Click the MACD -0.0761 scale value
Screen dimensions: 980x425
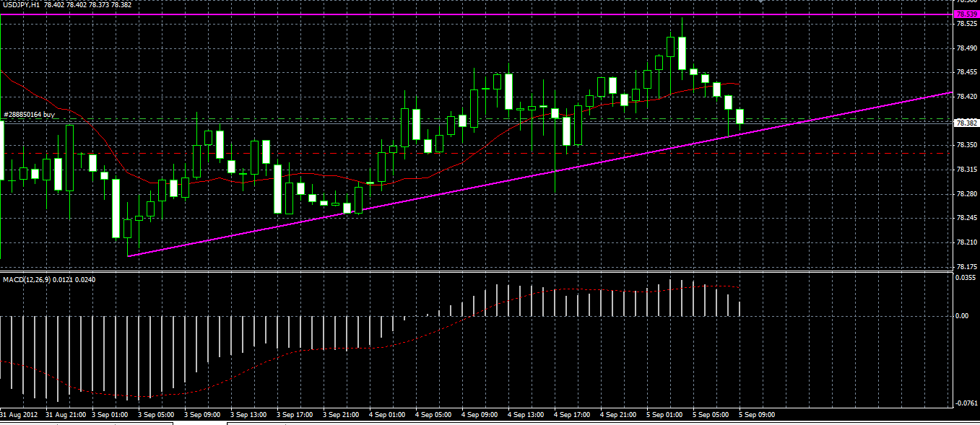point(966,403)
